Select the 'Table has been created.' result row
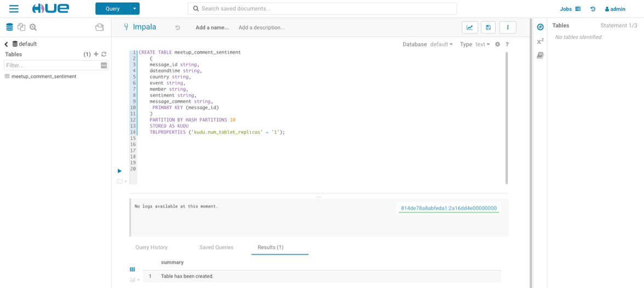This screenshot has height=288, width=644. point(321,276)
